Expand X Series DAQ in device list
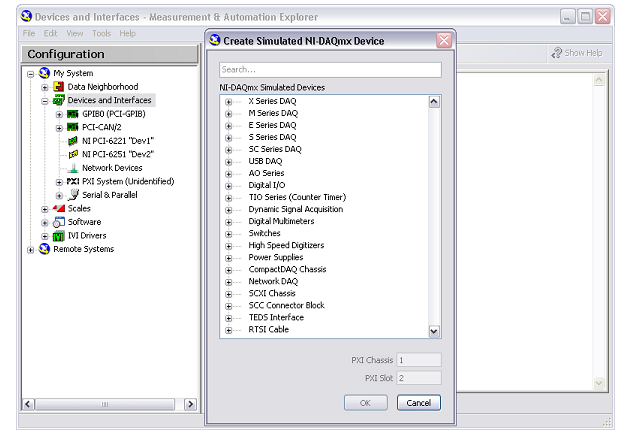 (228, 102)
